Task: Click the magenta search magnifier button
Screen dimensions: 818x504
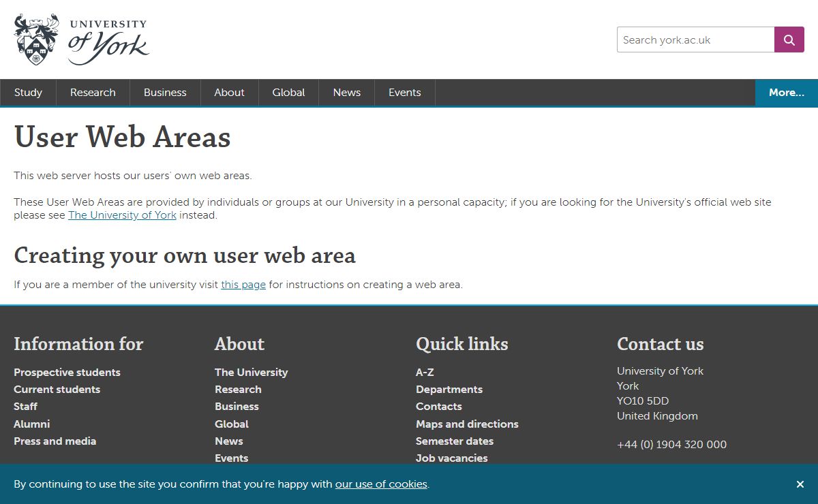Action: tap(789, 40)
